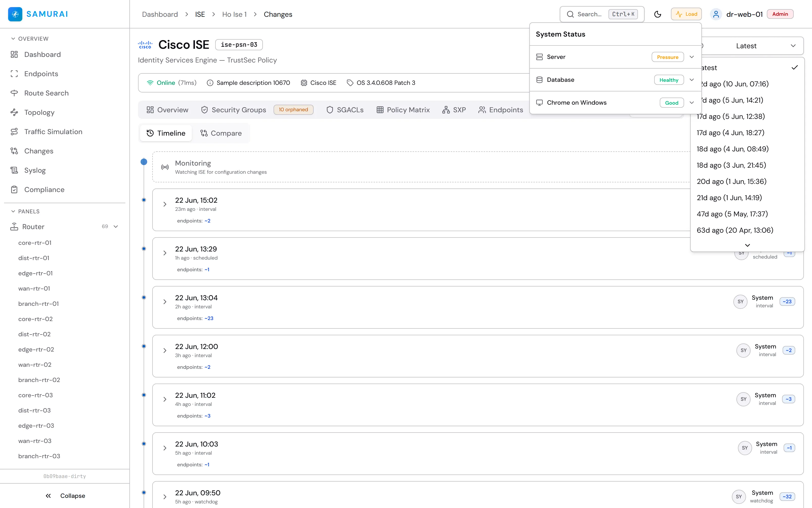
Task: Navigate to Ho Ise 1 breadcrumb
Action: (x=234, y=14)
